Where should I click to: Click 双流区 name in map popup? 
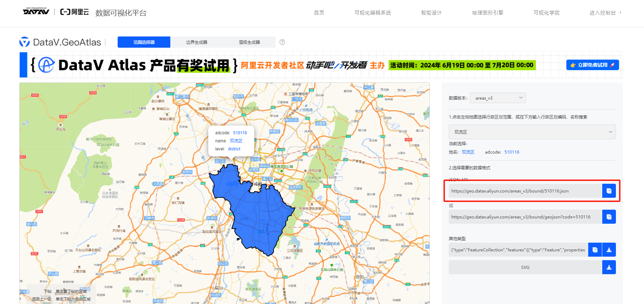point(236,141)
